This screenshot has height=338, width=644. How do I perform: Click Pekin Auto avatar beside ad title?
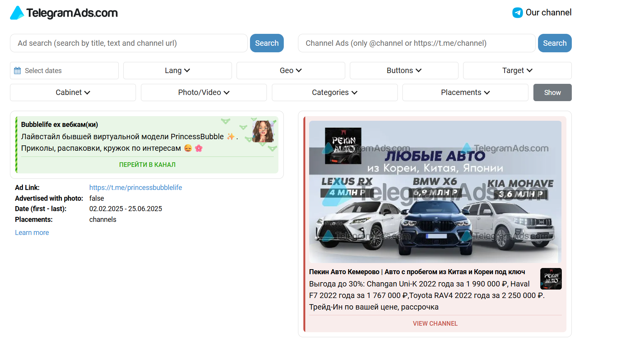[x=551, y=279]
